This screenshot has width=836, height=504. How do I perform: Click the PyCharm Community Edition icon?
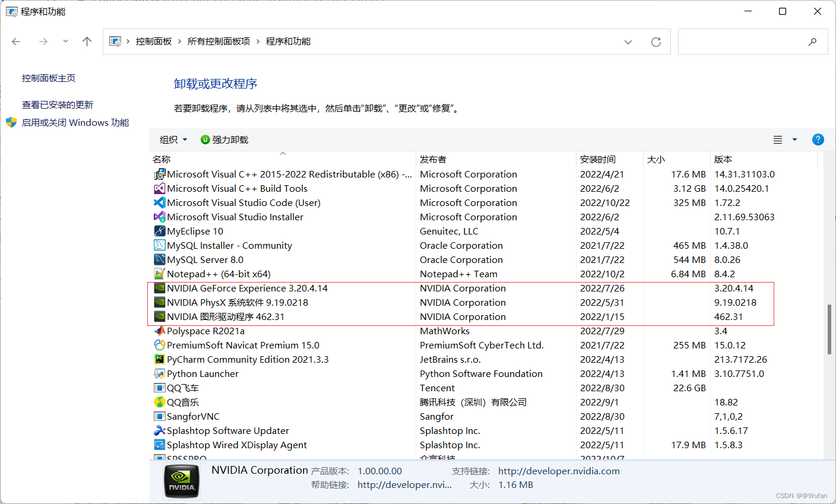point(159,360)
